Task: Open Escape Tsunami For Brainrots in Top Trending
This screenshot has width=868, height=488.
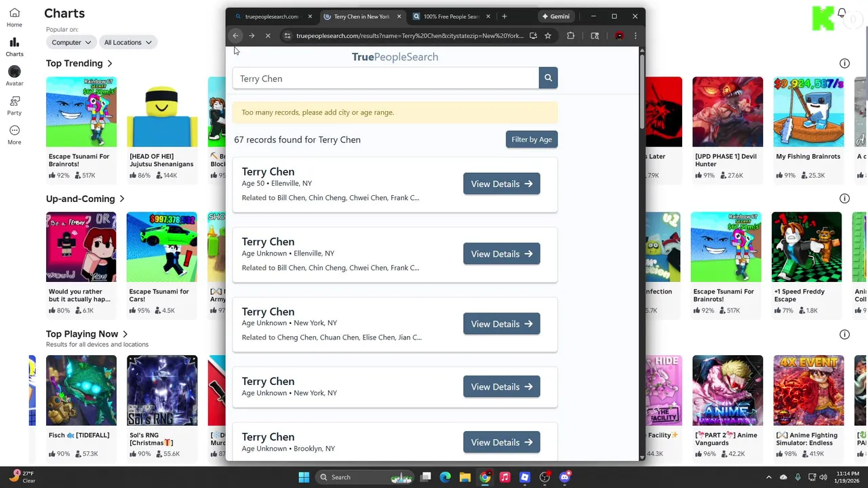Action: [x=81, y=112]
